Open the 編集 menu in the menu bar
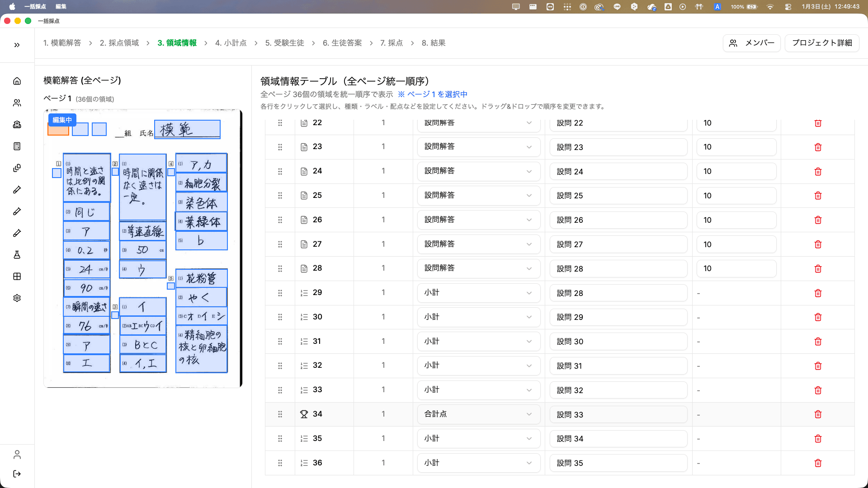Viewport: 868px width, 488px height. [61, 7]
